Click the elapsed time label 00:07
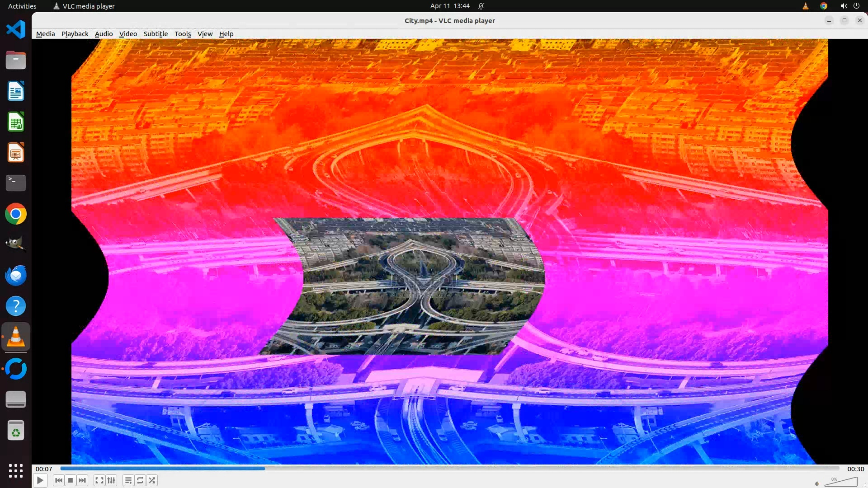 click(44, 469)
